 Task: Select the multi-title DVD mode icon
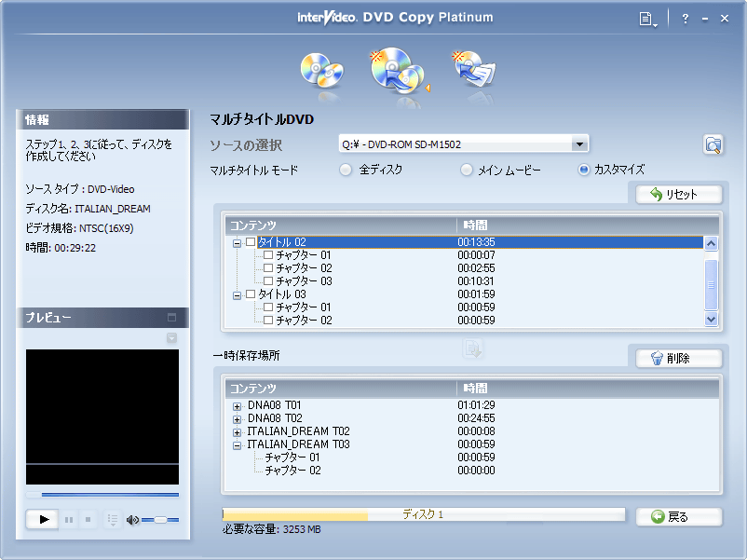pyautogui.click(x=398, y=70)
